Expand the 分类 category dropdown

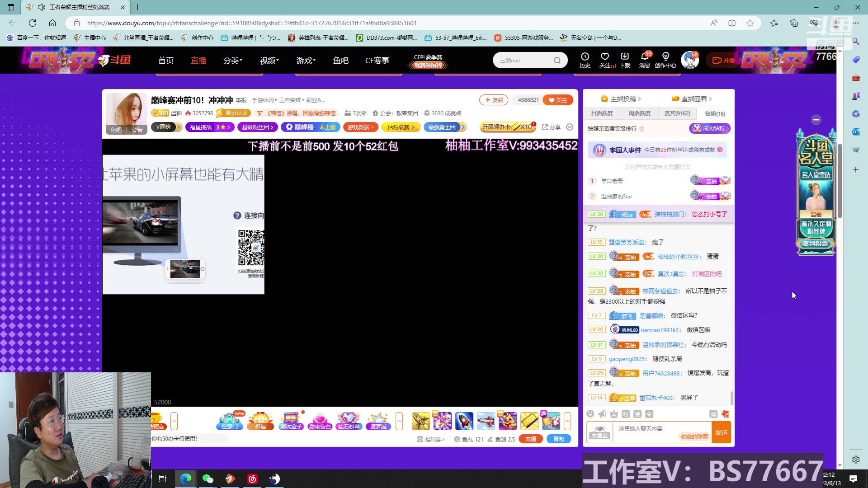tap(233, 60)
